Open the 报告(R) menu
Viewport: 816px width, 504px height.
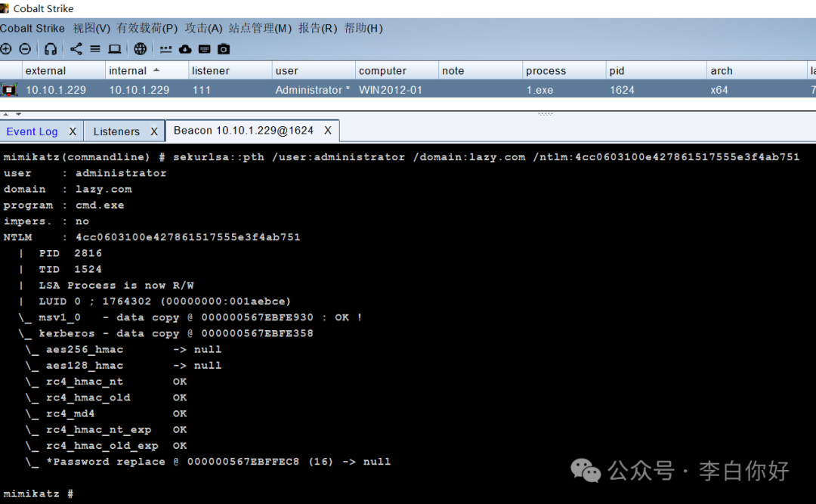coord(317,28)
